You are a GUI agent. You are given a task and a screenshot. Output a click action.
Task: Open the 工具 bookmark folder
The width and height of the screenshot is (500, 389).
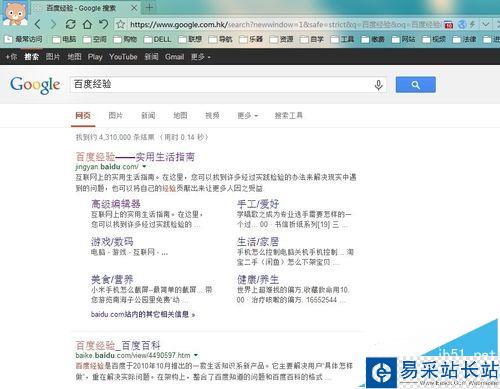coord(343,39)
